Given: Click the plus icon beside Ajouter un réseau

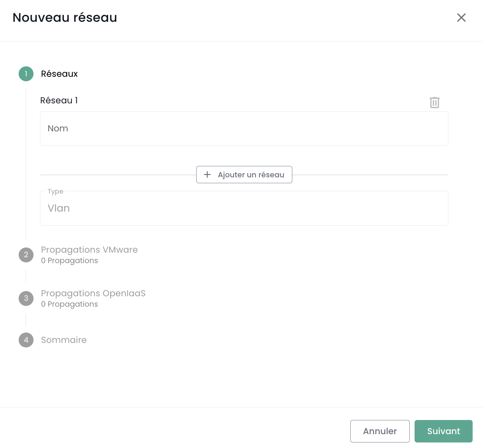Looking at the screenshot, I should pyautogui.click(x=207, y=175).
